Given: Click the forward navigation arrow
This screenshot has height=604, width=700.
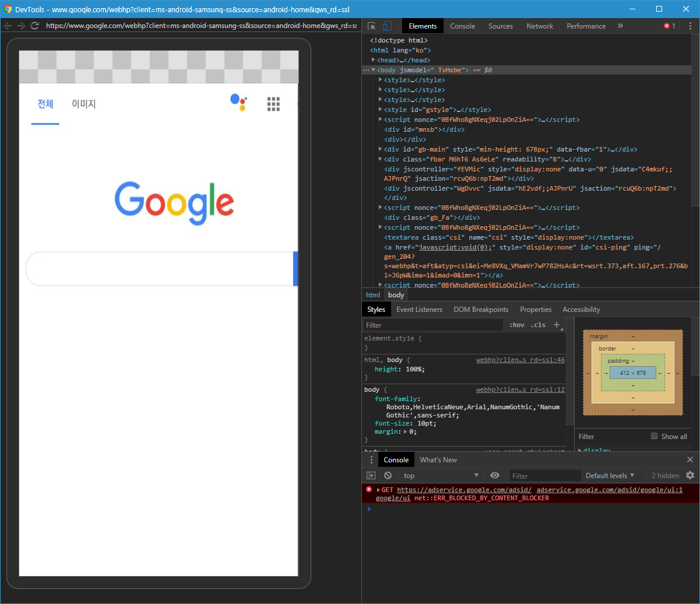Looking at the screenshot, I should click(22, 26).
